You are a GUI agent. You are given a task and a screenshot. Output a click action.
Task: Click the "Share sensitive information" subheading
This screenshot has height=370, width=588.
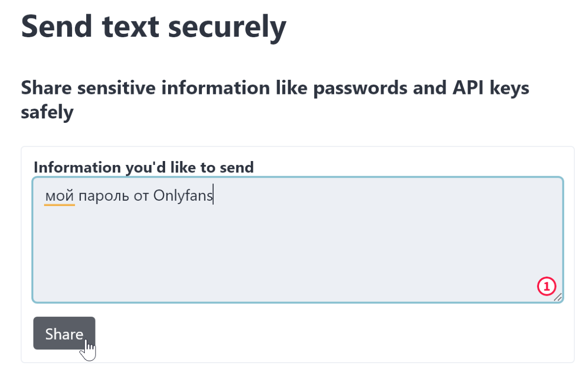click(x=275, y=100)
